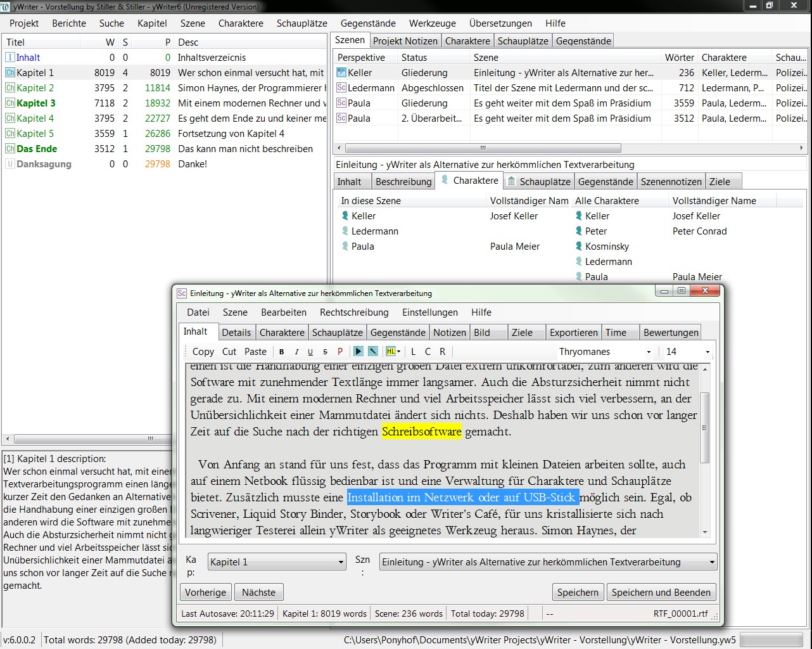812x649 pixels.
Task: Center text with C button
Action: (x=428, y=352)
